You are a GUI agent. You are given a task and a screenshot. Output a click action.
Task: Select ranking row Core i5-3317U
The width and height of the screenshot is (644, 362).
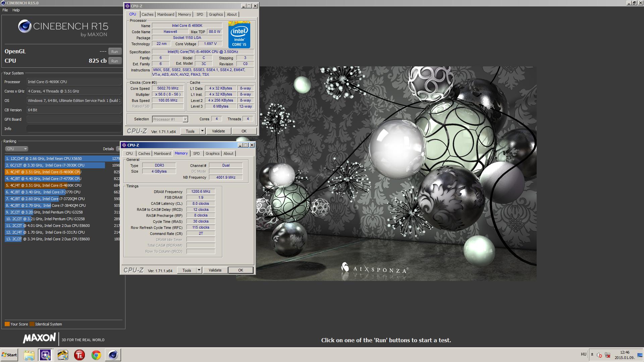coord(62,232)
